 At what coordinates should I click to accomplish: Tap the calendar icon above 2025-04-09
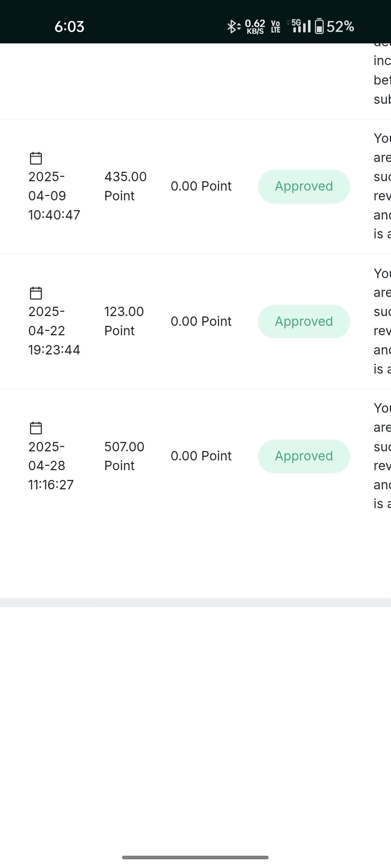click(x=36, y=158)
